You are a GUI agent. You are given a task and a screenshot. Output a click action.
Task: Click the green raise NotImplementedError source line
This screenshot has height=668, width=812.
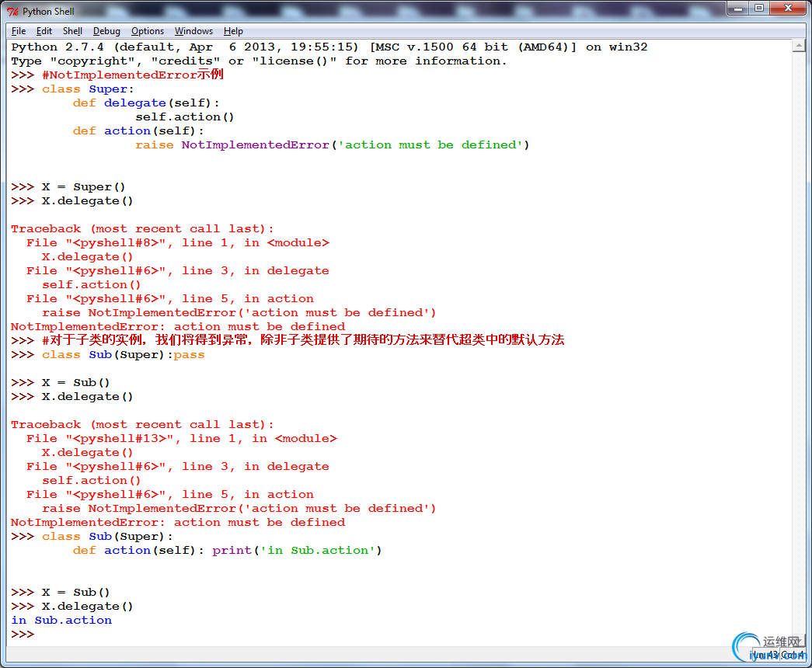[x=333, y=145]
